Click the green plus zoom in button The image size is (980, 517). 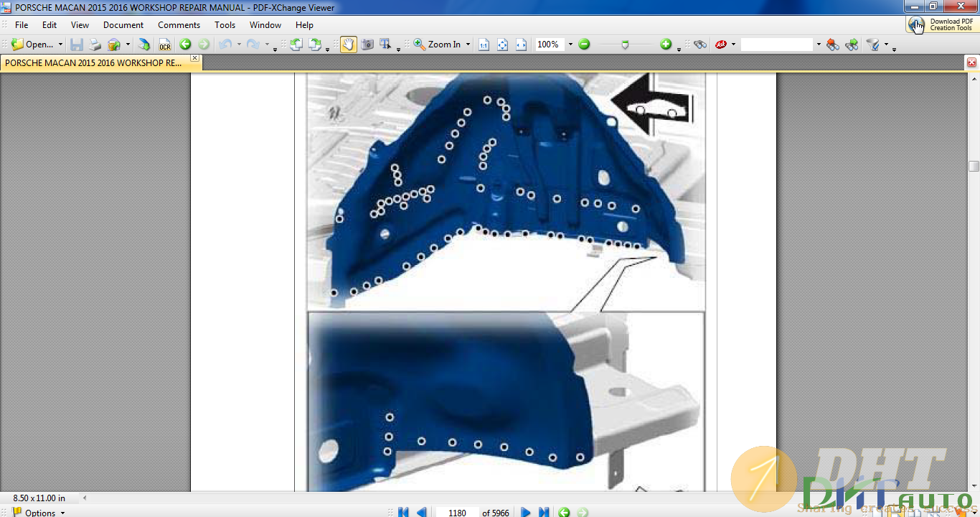point(666,45)
